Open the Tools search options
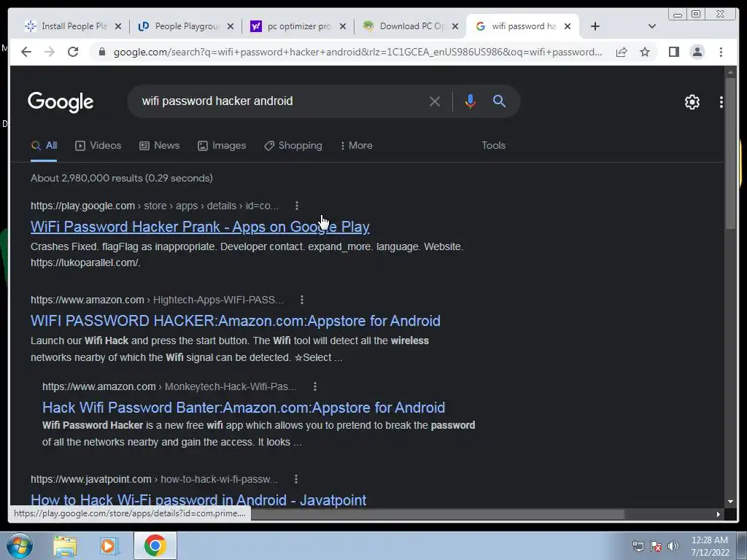747x560 pixels. point(494,146)
